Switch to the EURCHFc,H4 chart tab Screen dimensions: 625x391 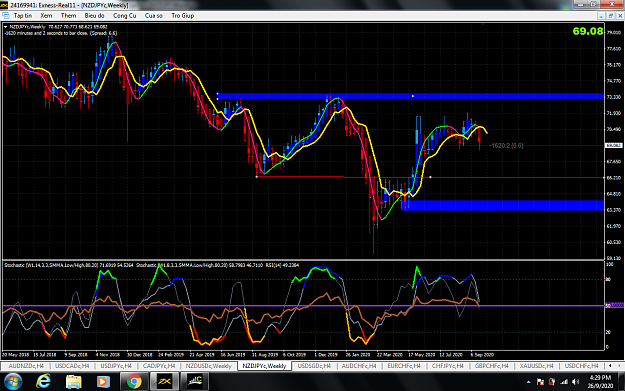404,366
